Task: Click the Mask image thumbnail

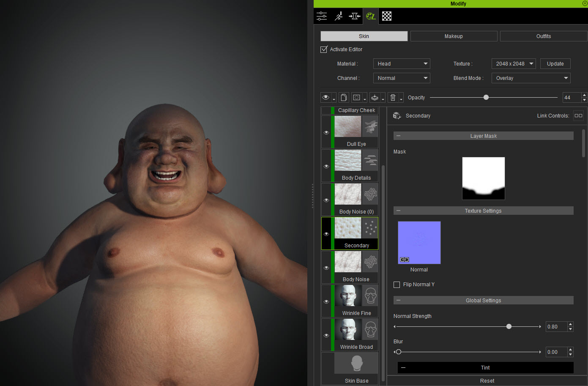Action: [x=484, y=178]
